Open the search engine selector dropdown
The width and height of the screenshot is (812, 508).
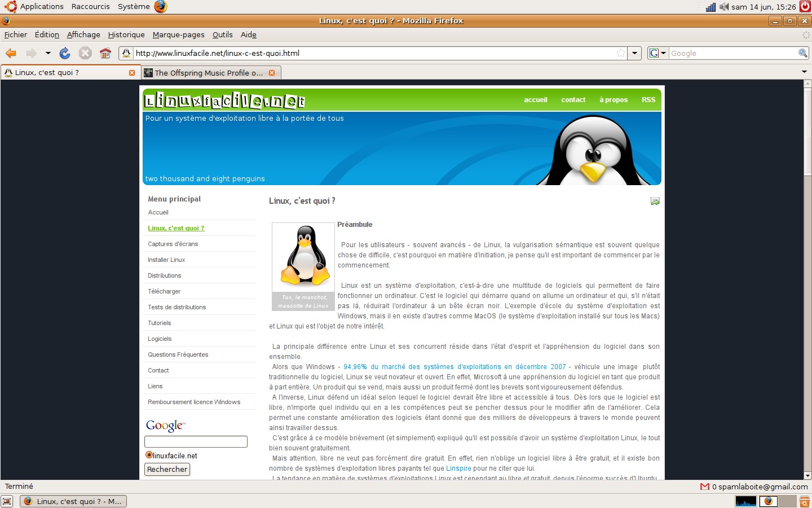pyautogui.click(x=658, y=53)
